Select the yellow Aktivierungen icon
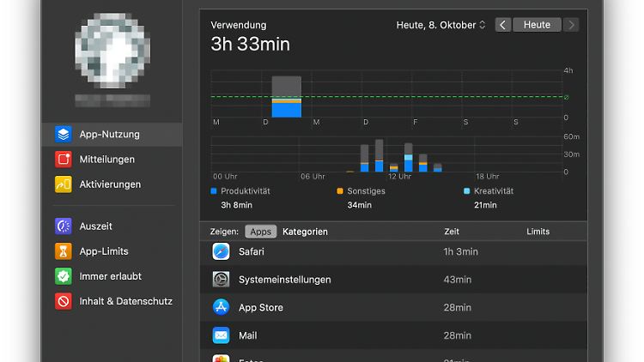644x362 pixels. coord(63,184)
